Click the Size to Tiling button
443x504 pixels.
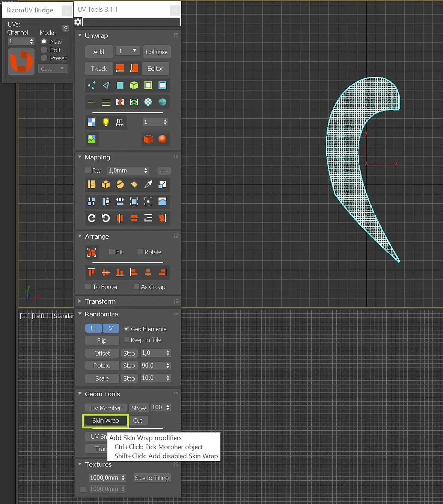point(152,478)
